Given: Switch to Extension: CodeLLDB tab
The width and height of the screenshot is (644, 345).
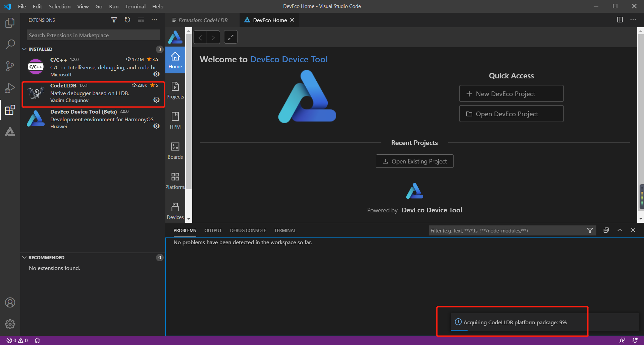Looking at the screenshot, I should tap(203, 20).
